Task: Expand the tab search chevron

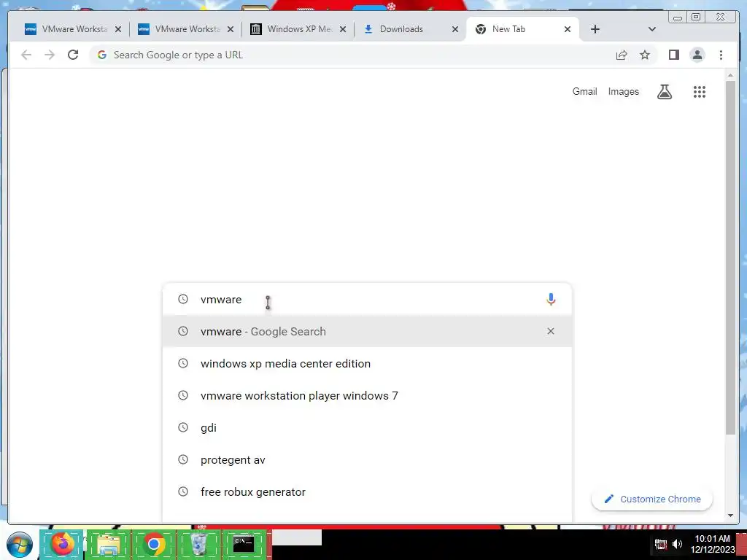Action: coord(652,29)
